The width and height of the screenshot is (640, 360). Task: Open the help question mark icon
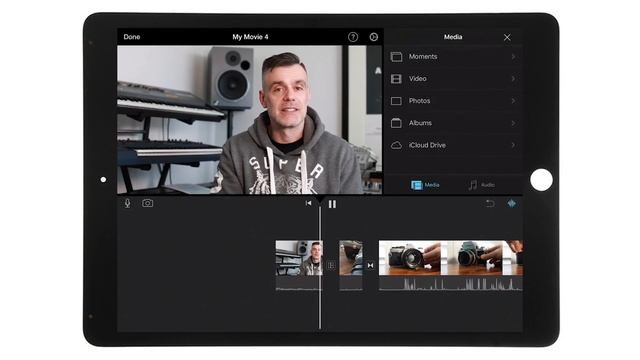[x=353, y=37]
